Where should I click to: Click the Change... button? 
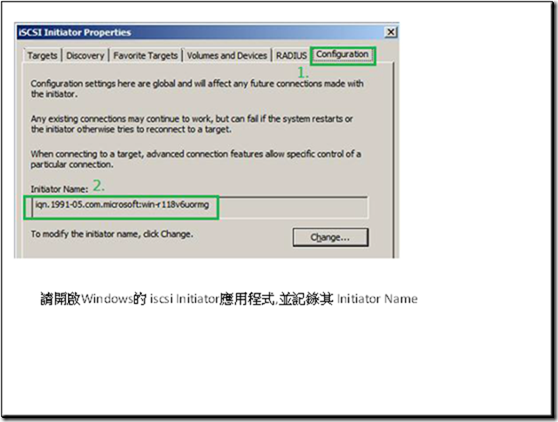coord(330,237)
